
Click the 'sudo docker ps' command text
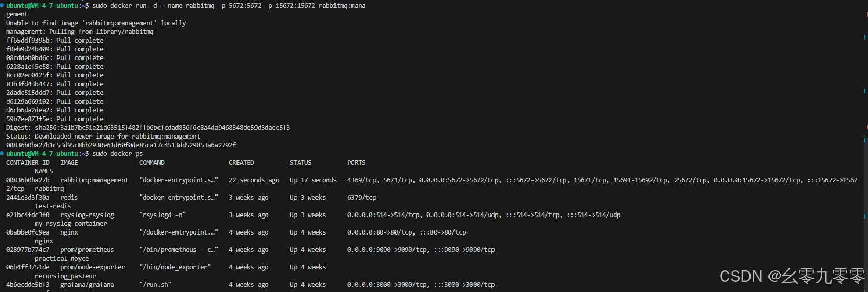coord(117,154)
